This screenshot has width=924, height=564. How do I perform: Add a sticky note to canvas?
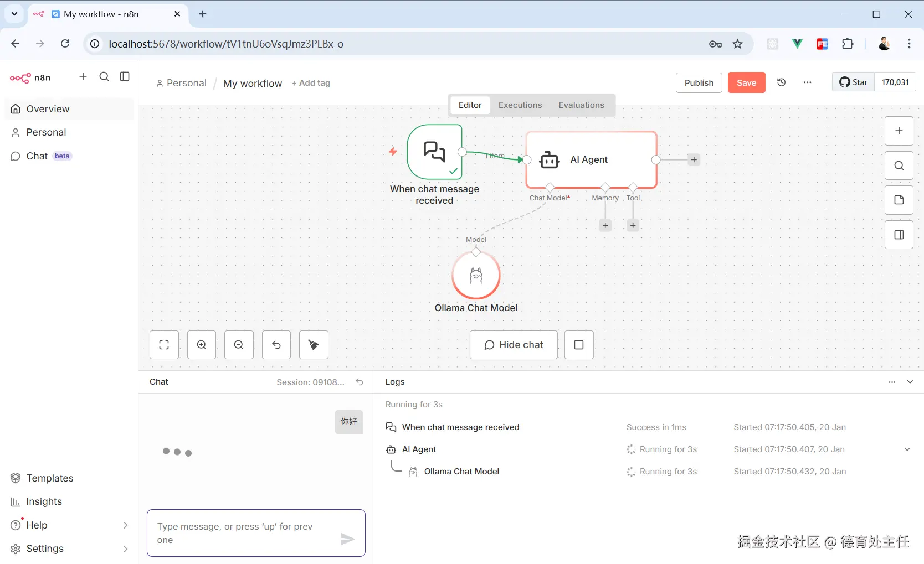click(x=899, y=200)
